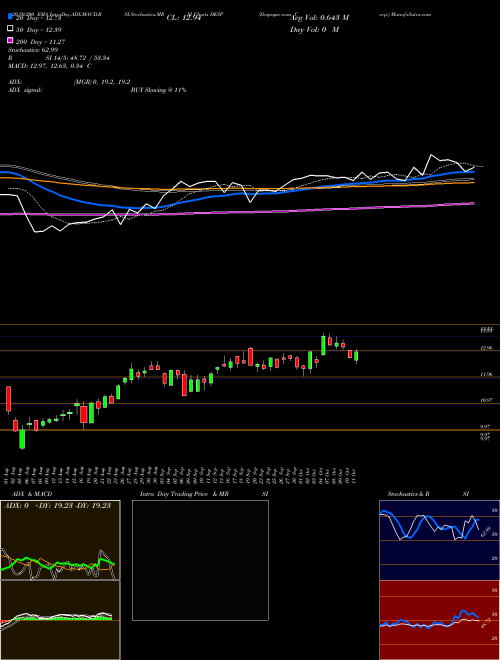Select the '200 Day = 11.27' legend text
Screen dimensions: 500x660
(40, 42)
